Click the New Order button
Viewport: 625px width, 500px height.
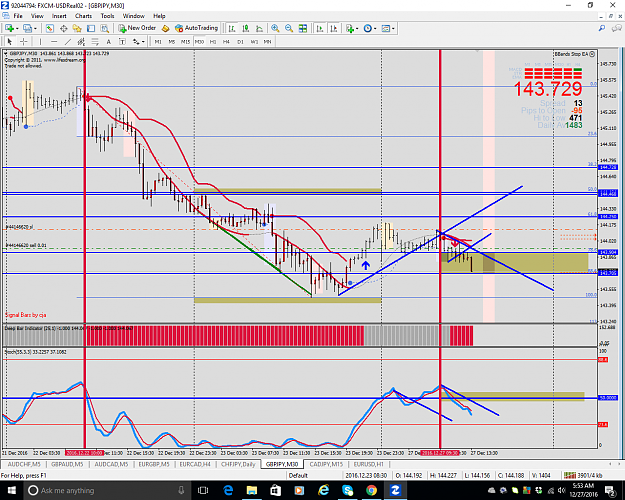tap(137, 28)
